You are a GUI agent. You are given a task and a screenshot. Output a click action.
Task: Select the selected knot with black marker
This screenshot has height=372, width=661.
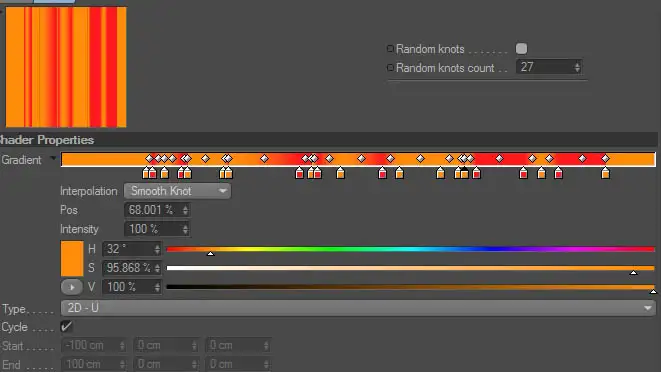coord(464,173)
